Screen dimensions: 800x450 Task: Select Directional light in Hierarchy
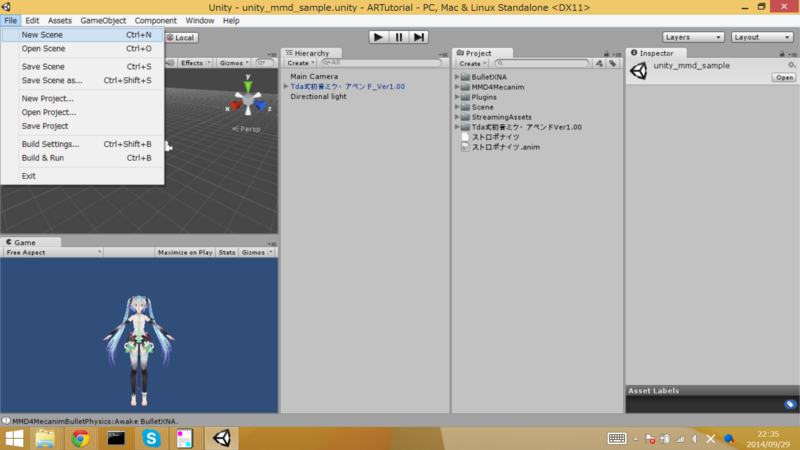318,96
